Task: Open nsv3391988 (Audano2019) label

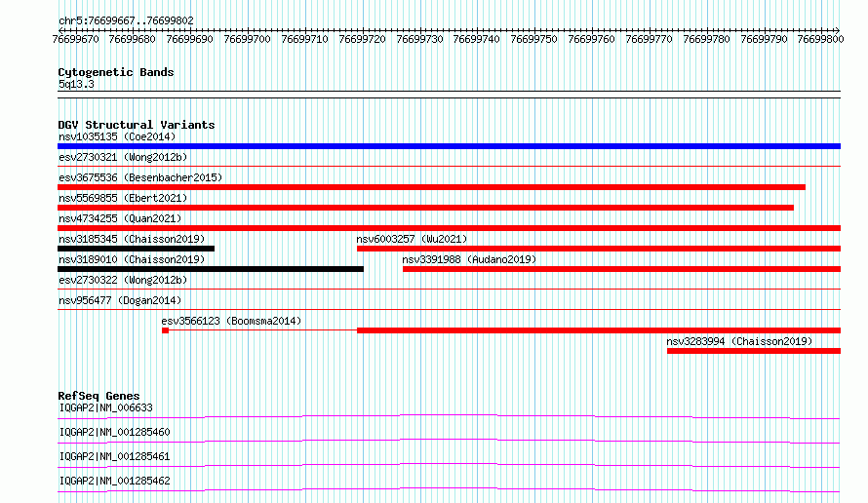Action: pos(469,259)
